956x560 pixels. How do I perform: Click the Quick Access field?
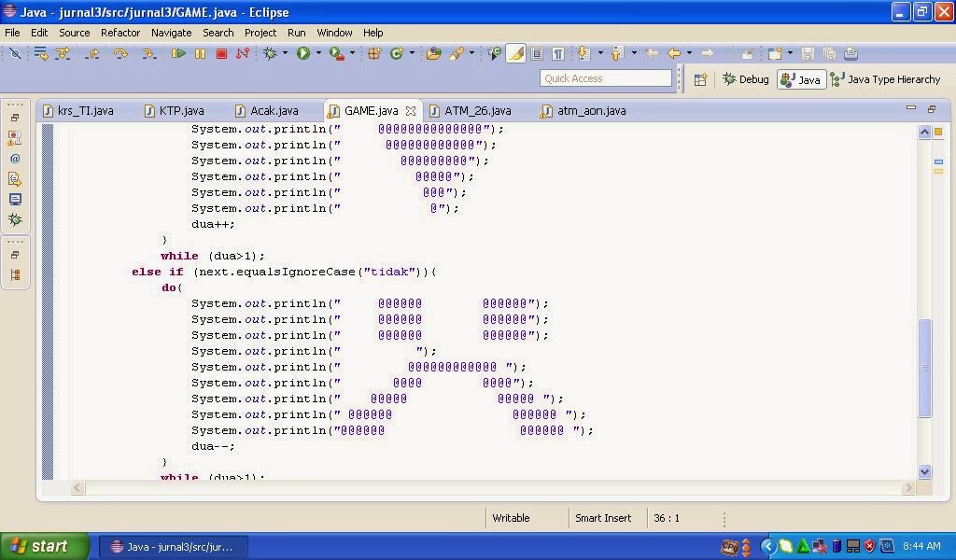[607, 77]
